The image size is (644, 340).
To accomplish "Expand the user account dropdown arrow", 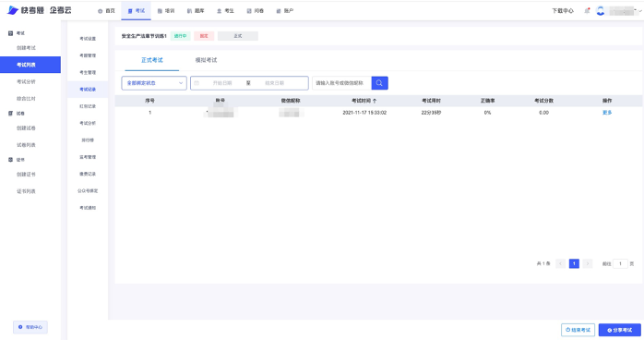I will [640, 11].
